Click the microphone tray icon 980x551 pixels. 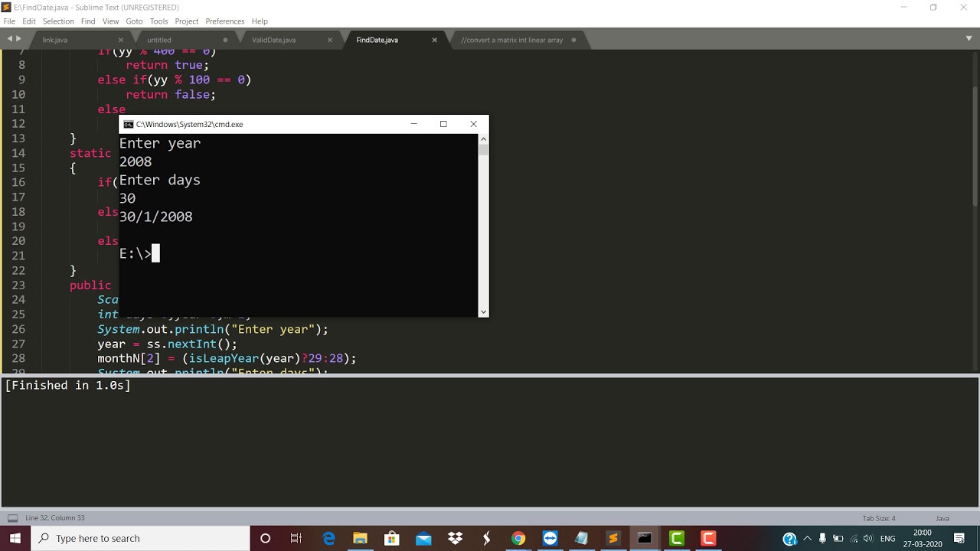(822, 539)
